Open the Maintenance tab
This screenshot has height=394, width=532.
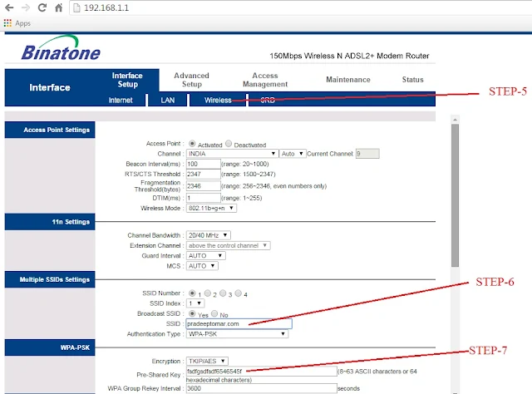pyautogui.click(x=348, y=80)
